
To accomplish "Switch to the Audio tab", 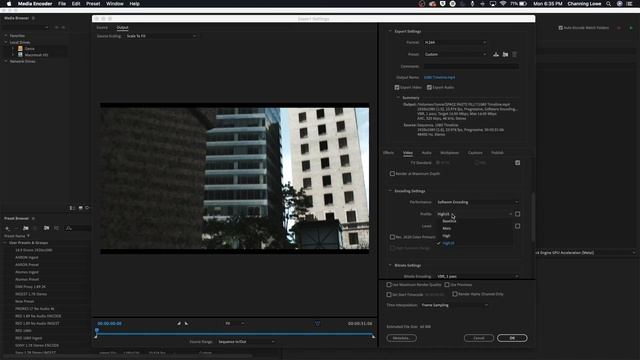I will click(x=427, y=153).
